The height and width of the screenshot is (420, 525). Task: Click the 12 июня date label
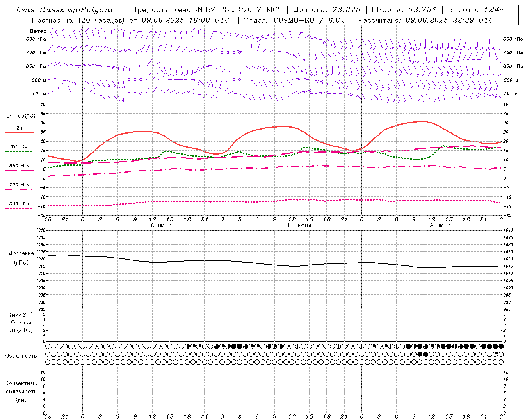[x=438, y=226]
